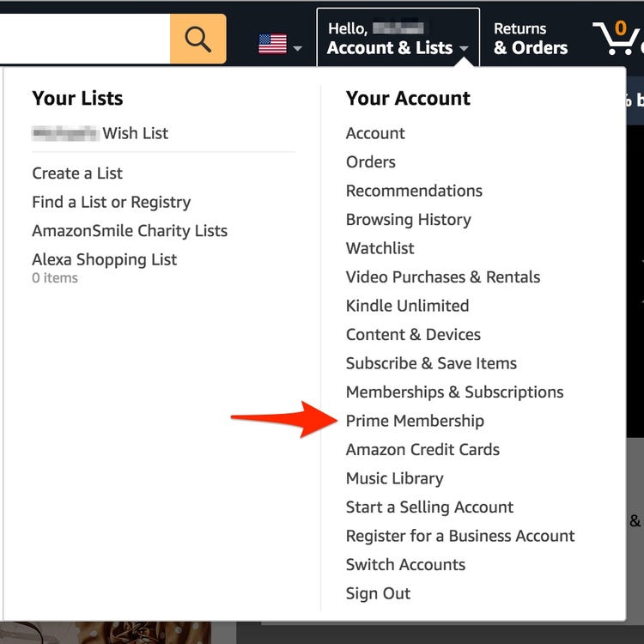The height and width of the screenshot is (644, 644).
Task: Click the US flag language selector
Action: (272, 44)
